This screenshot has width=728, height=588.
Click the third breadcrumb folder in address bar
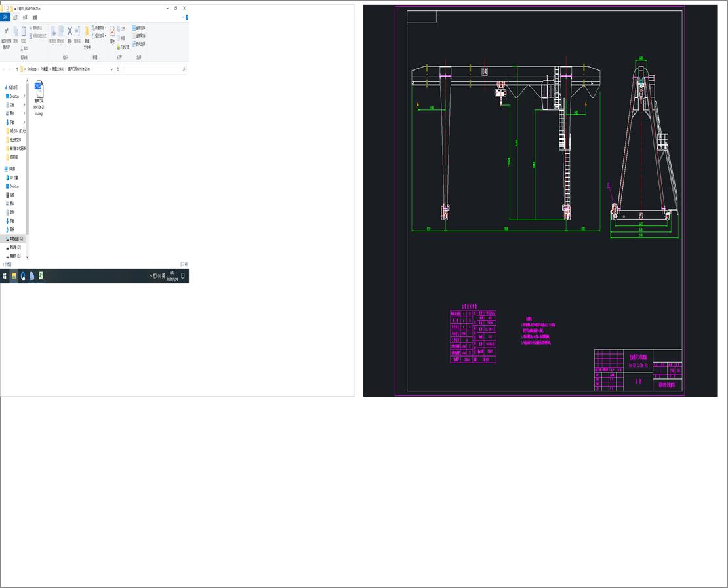(x=58, y=69)
